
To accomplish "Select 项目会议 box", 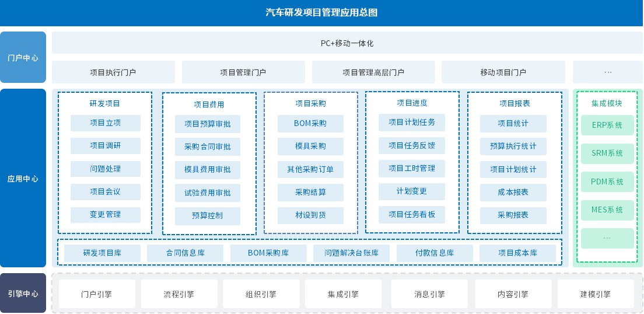I will click(105, 192).
